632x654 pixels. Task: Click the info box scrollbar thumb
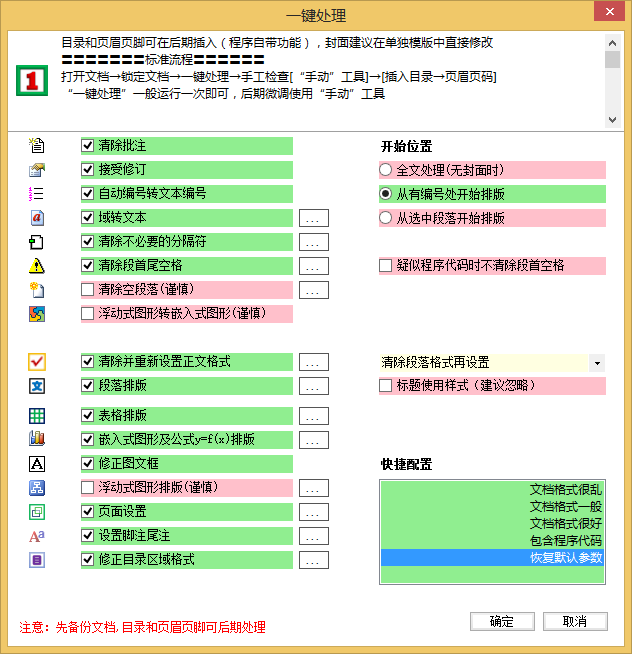pos(612,59)
